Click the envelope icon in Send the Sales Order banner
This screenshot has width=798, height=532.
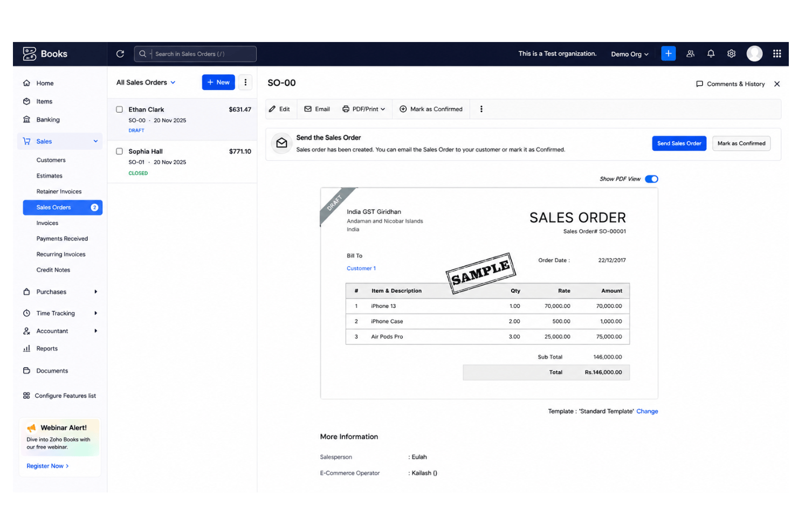pos(281,143)
